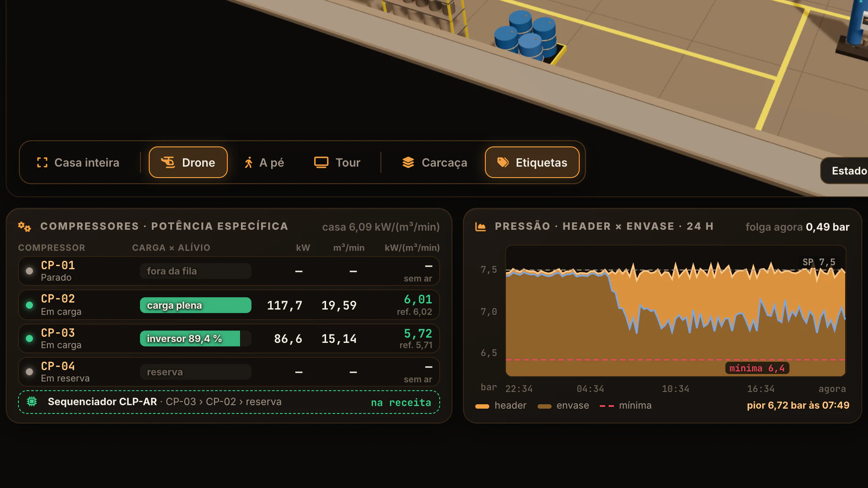Toggle the Etiquetas labels button
The width and height of the screenshot is (868, 488).
(532, 162)
